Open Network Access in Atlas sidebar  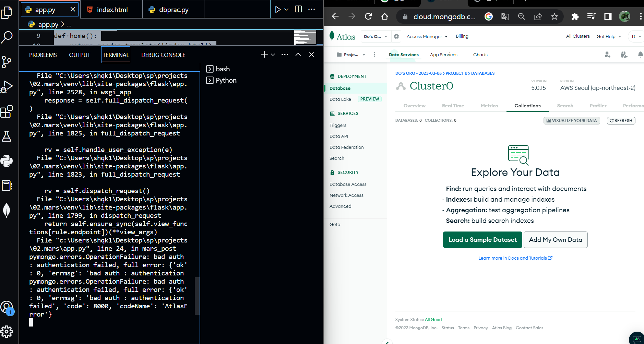(x=346, y=195)
